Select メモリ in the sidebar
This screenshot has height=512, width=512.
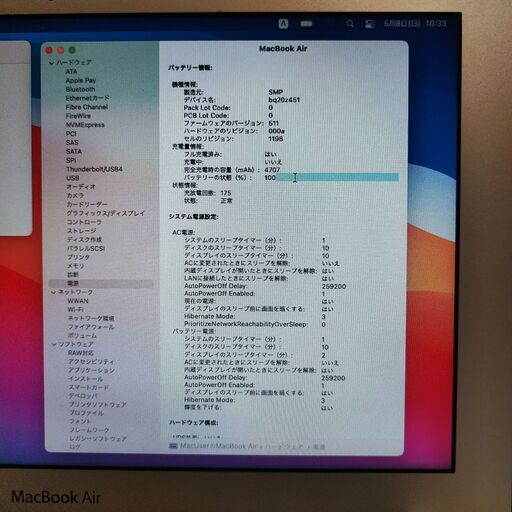click(76, 266)
